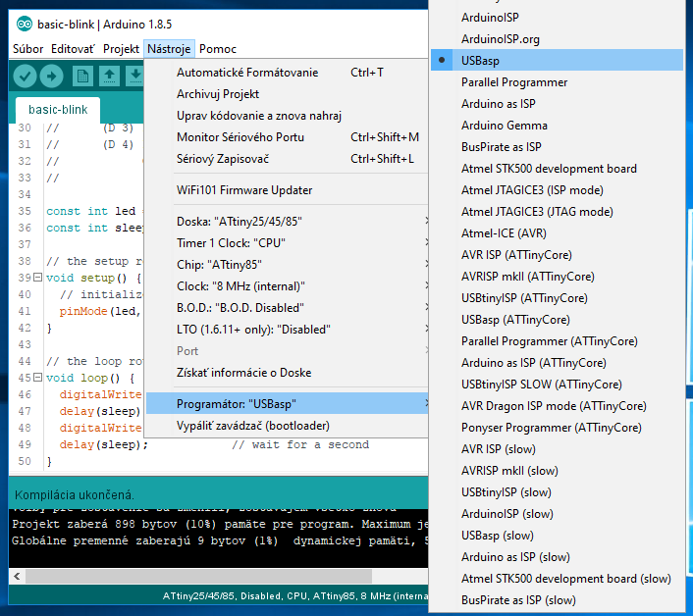Select AVR ISP (slow) programmer
This screenshot has width=693, height=616.
point(557,449)
